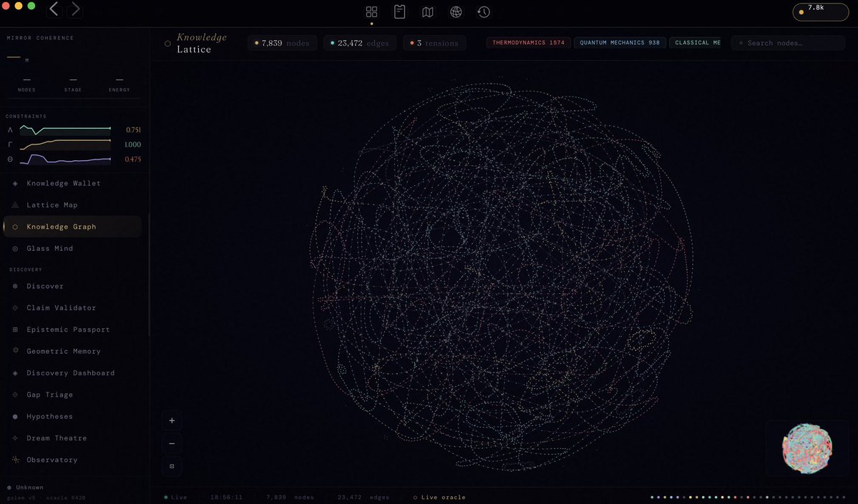Open the Hypotheses page
Viewport: 858px width, 504px height.
click(x=72, y=417)
